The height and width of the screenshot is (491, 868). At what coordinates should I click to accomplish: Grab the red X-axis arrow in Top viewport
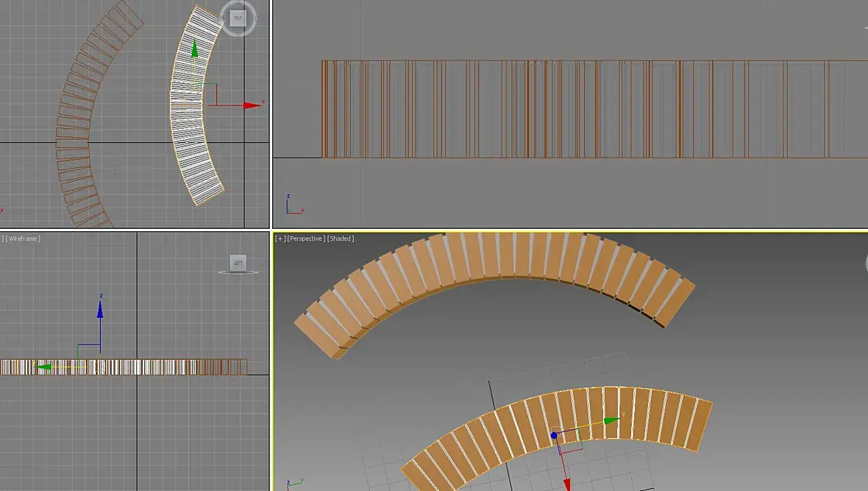coord(252,105)
